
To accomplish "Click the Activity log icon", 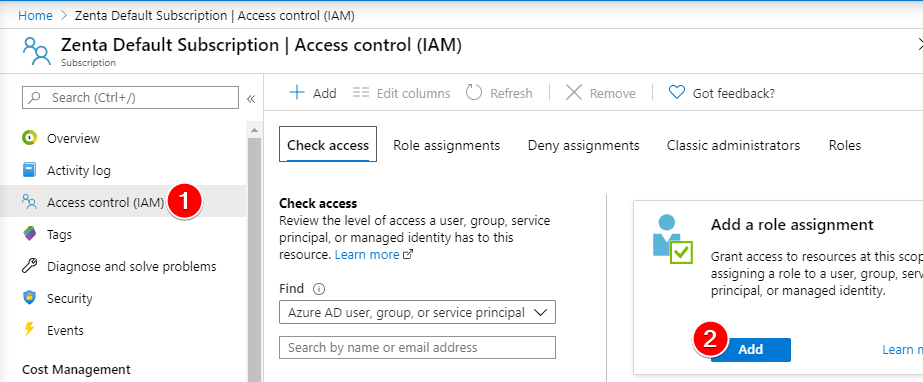I will pyautogui.click(x=29, y=170).
